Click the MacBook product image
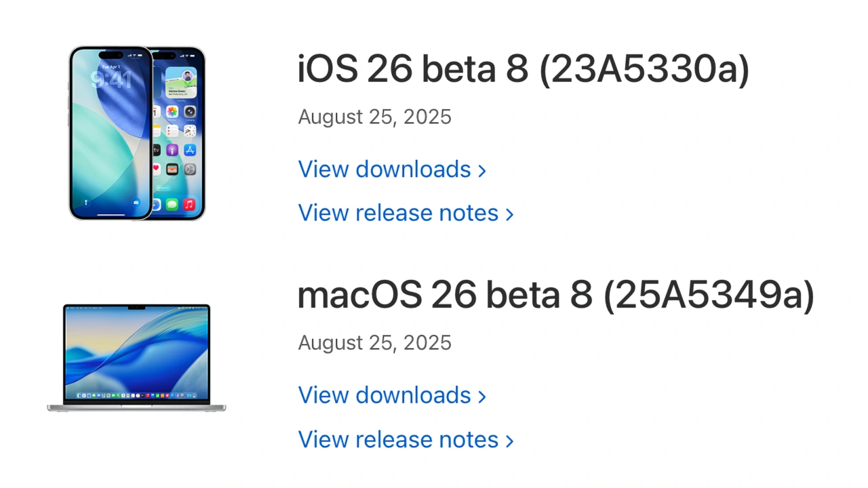868x488 pixels. pyautogui.click(x=136, y=357)
